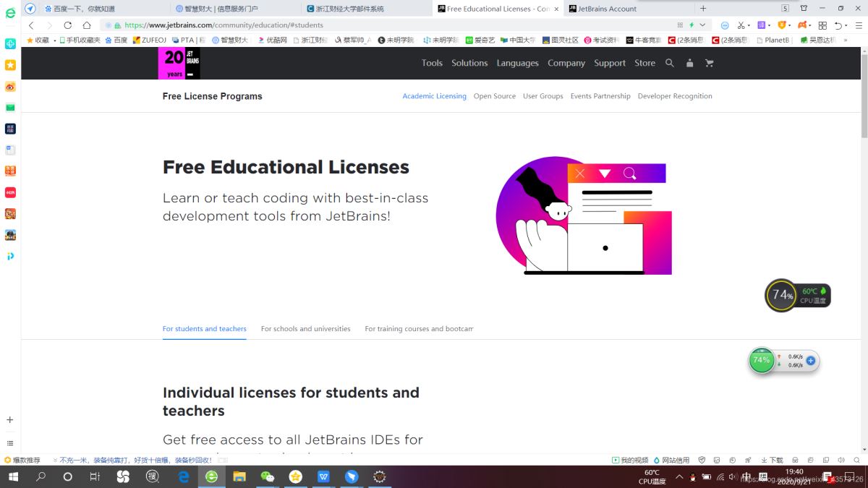The width and height of the screenshot is (868, 488).
Task: Open the shopping cart icon
Action: [709, 63]
